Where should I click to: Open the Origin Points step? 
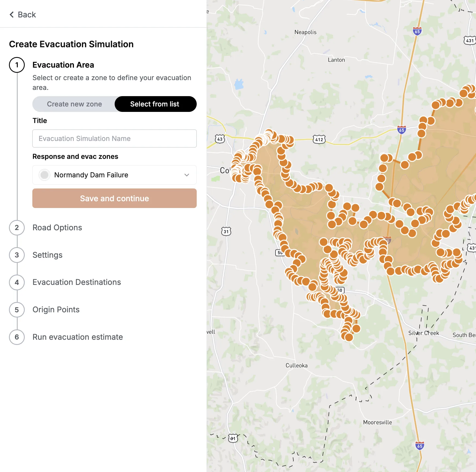tap(56, 310)
